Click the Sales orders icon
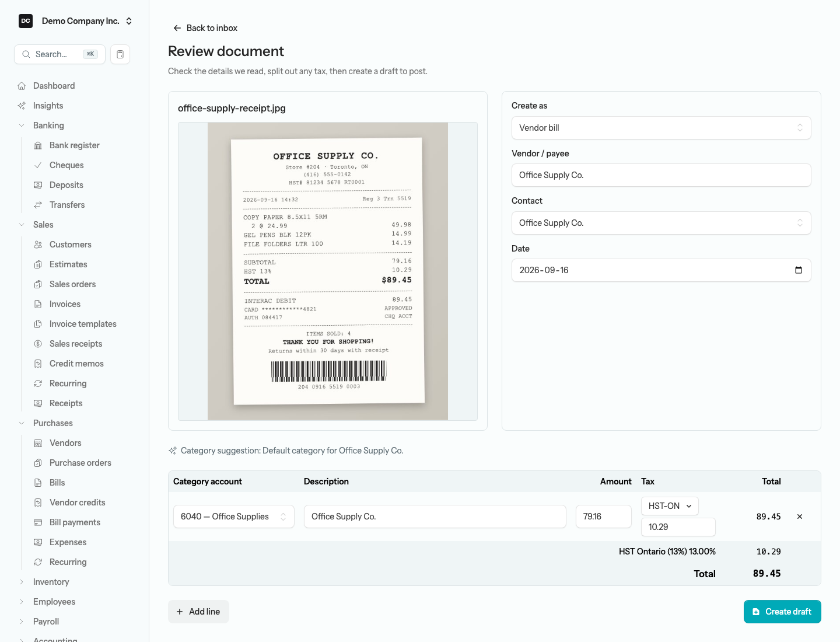840x642 pixels. 38,284
